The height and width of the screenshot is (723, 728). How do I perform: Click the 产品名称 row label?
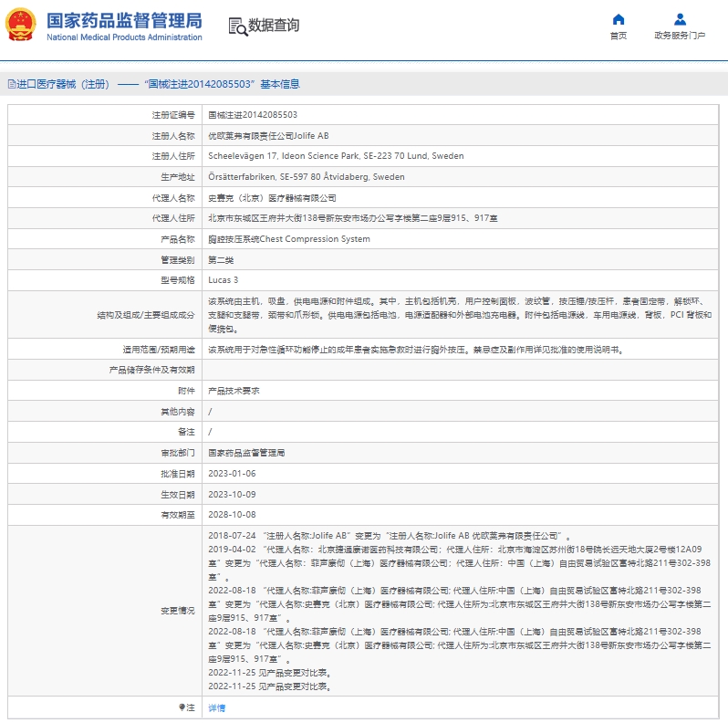[x=178, y=239]
